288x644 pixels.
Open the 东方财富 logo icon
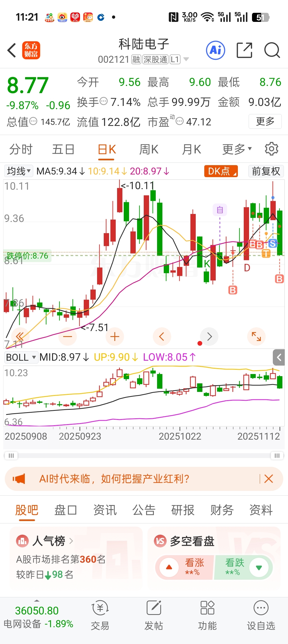click(x=31, y=50)
